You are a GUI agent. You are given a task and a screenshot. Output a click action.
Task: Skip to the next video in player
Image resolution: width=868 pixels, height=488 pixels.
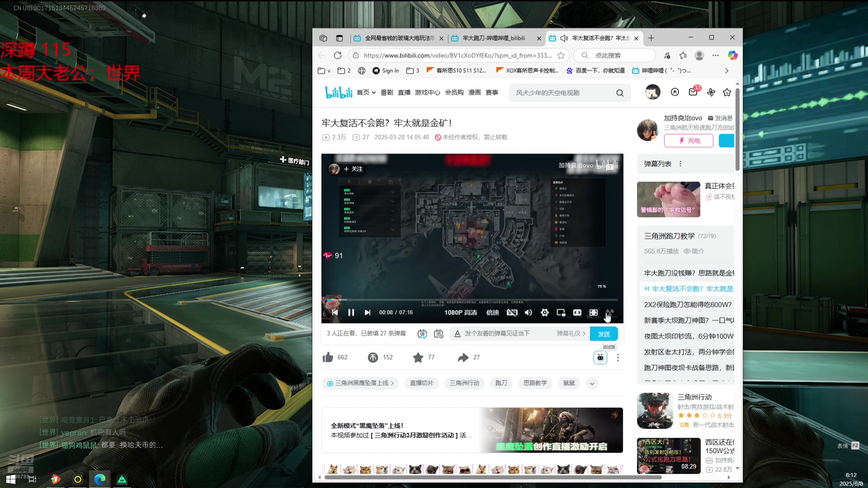368,312
